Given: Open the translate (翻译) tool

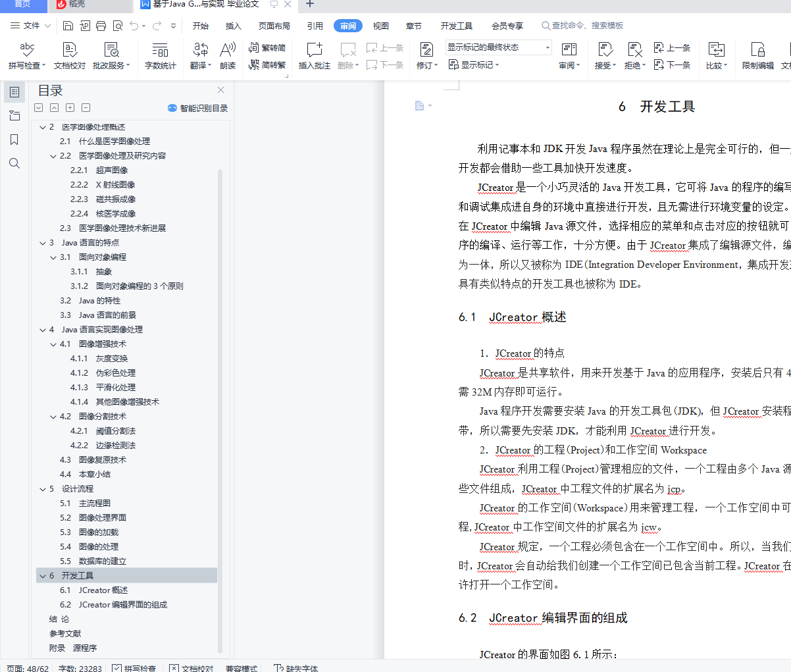Looking at the screenshot, I should (x=200, y=56).
